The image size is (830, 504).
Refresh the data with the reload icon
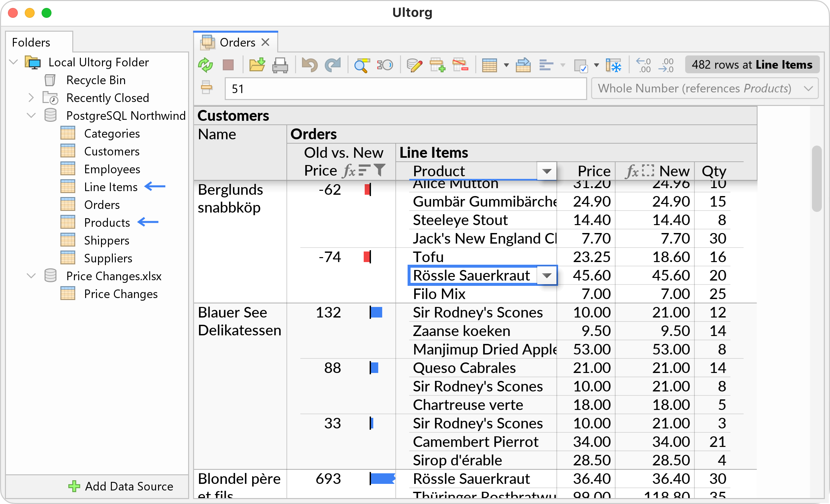(206, 65)
